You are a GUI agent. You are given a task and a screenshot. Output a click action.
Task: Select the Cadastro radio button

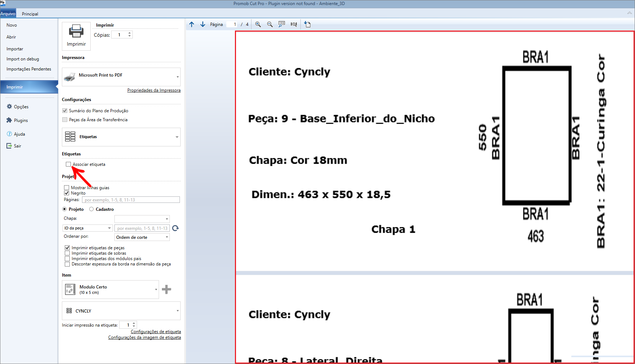pyautogui.click(x=91, y=209)
